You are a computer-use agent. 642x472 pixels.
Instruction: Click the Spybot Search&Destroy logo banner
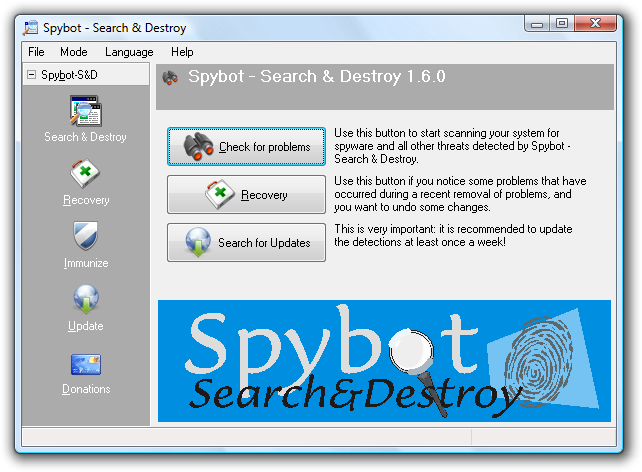[384, 361]
